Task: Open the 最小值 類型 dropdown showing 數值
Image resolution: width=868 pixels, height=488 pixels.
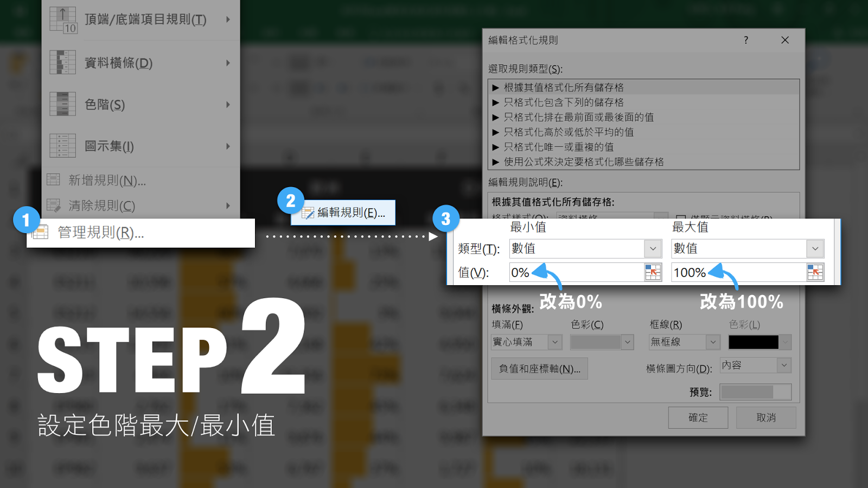Action: click(x=653, y=248)
